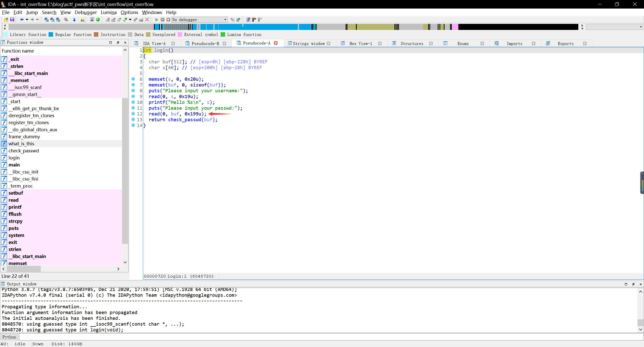Click the third binoculars search icon
Image resolution: width=644 pixels, height=347 pixels.
pos(58,20)
